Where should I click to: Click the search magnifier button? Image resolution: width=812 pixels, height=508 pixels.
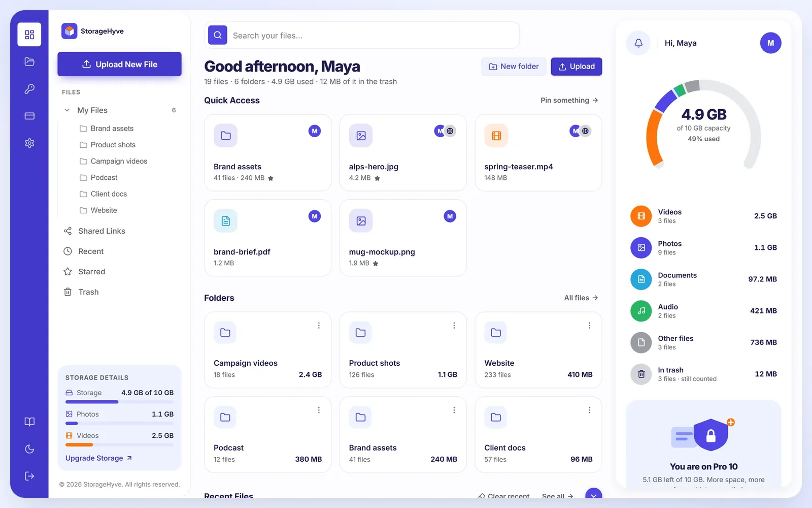pyautogui.click(x=218, y=35)
